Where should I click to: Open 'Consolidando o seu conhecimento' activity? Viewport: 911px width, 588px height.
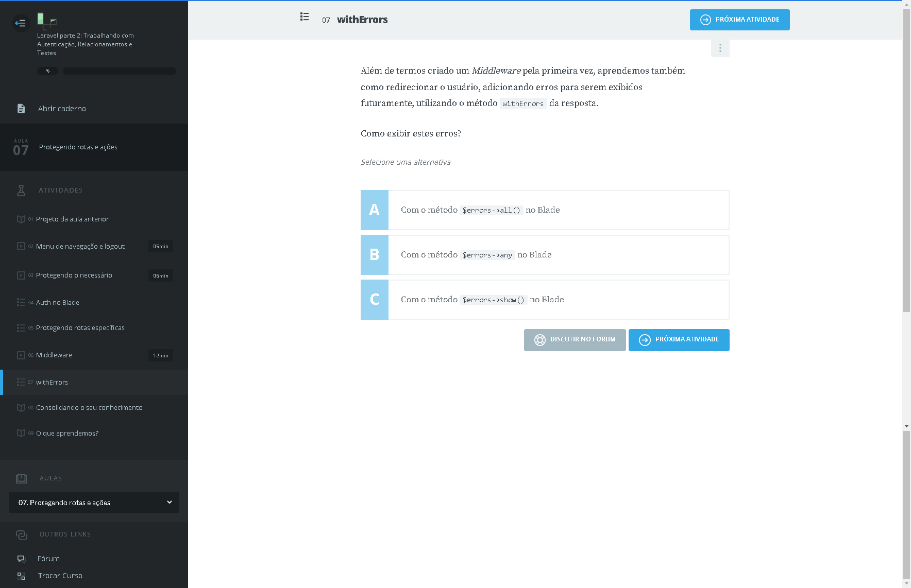point(89,408)
